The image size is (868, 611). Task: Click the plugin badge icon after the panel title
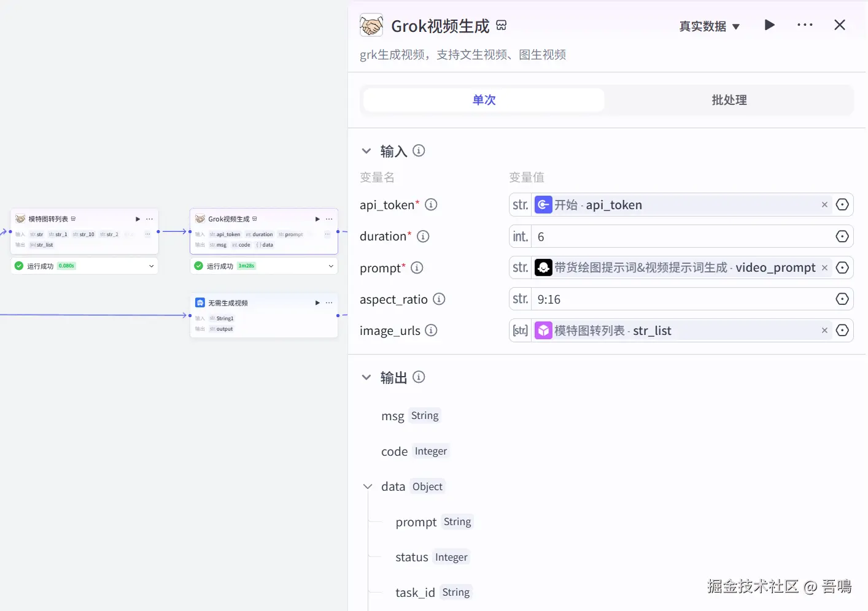(x=502, y=25)
